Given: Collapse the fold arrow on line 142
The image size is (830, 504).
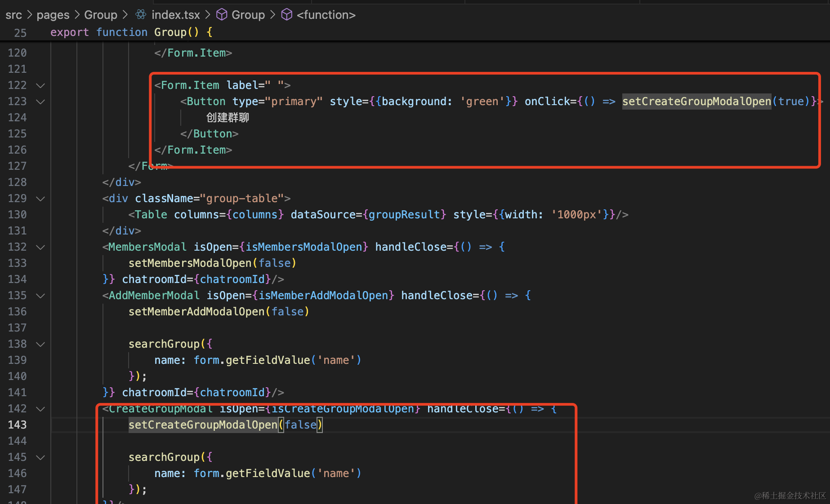Looking at the screenshot, I should coord(40,409).
